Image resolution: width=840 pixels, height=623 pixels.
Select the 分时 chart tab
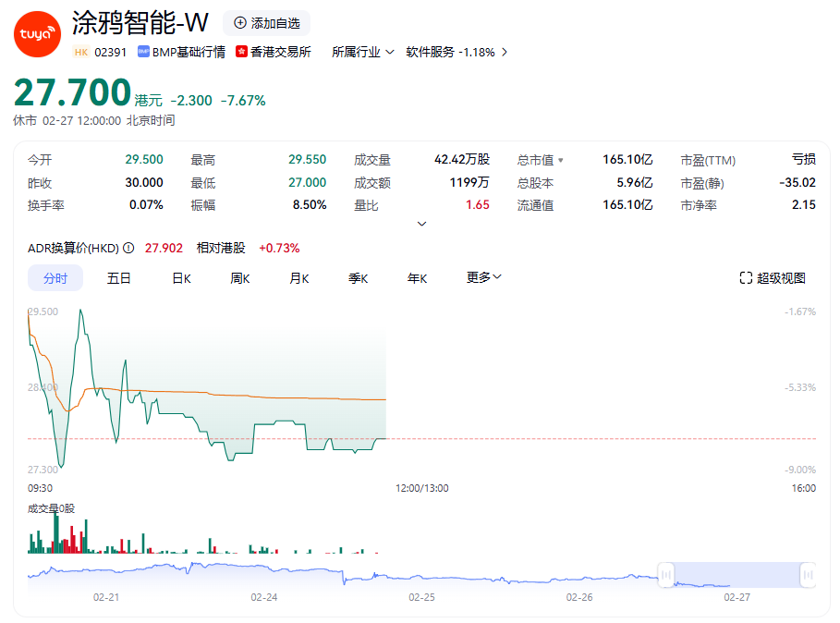pyautogui.click(x=55, y=278)
